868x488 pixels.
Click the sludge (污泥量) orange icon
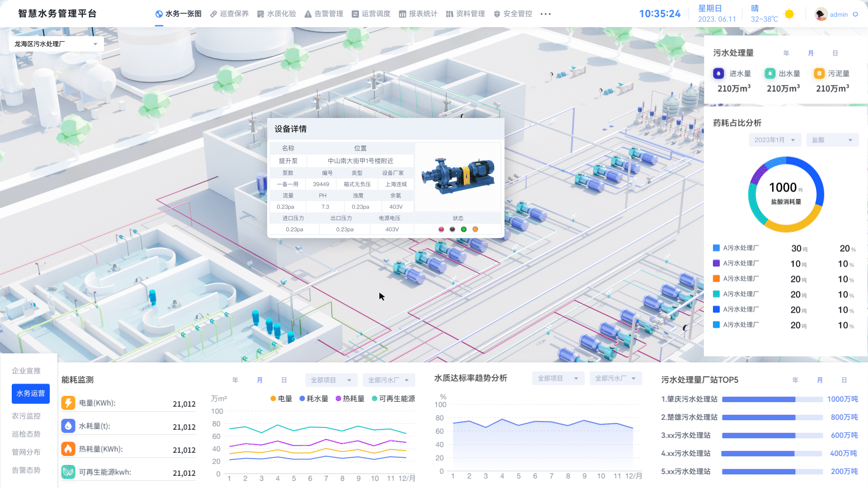tap(819, 73)
